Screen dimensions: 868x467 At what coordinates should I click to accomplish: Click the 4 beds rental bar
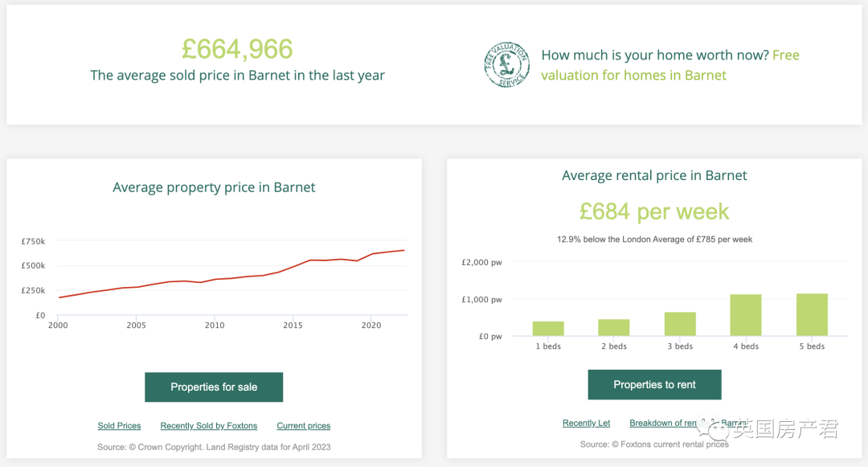(746, 315)
